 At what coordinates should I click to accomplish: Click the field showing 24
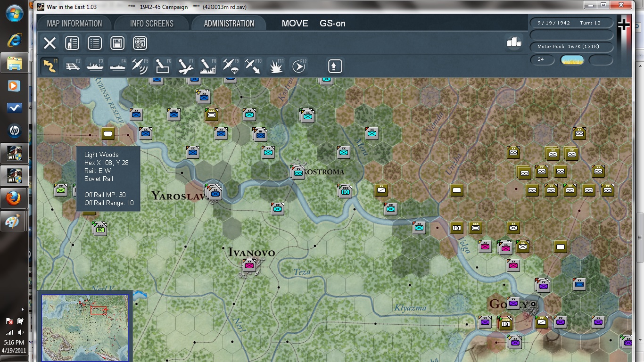pos(542,60)
